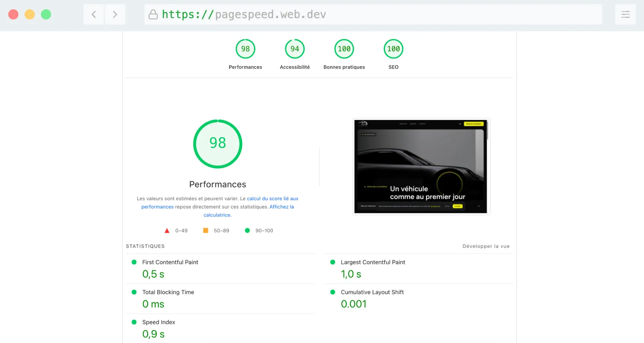The height and width of the screenshot is (343, 644).
Task: Click the green status dot beside Total Blocking Time
Action: [134, 292]
